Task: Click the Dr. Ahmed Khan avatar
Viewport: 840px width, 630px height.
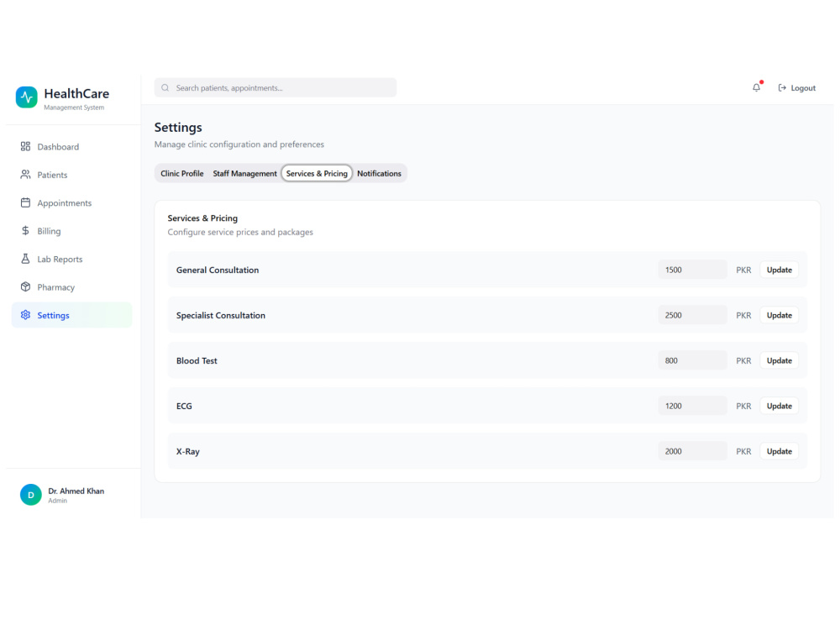Action: coord(30,495)
